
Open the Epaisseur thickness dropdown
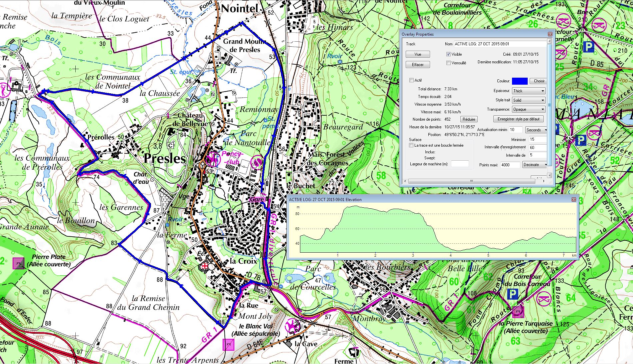point(528,91)
